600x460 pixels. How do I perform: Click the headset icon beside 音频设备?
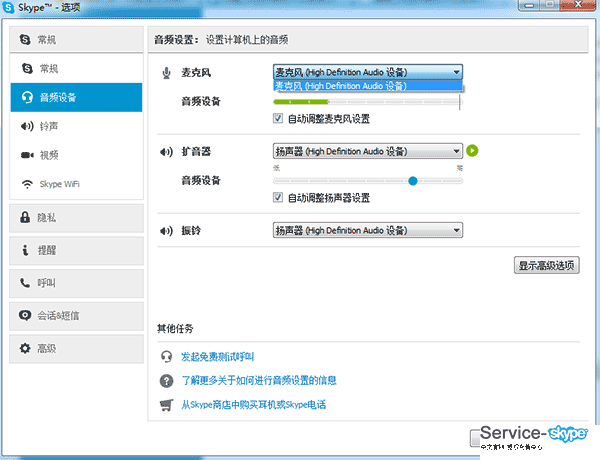[x=27, y=97]
